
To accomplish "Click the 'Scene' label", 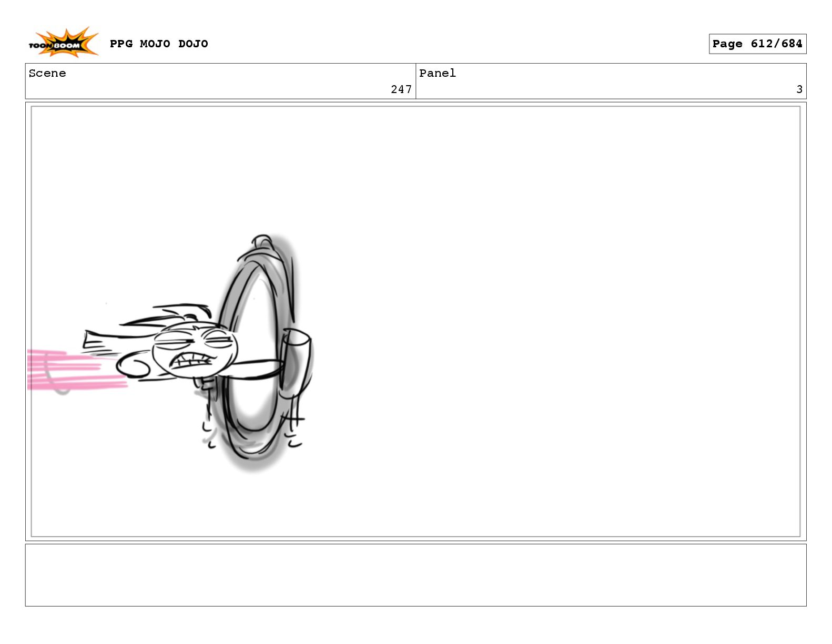I will (47, 74).
